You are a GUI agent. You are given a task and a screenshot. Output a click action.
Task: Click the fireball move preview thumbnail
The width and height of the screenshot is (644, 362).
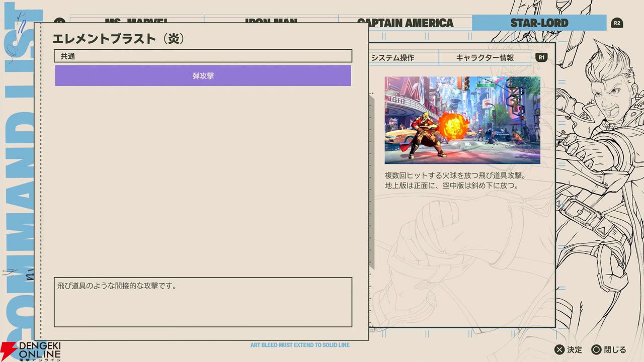coord(462,120)
